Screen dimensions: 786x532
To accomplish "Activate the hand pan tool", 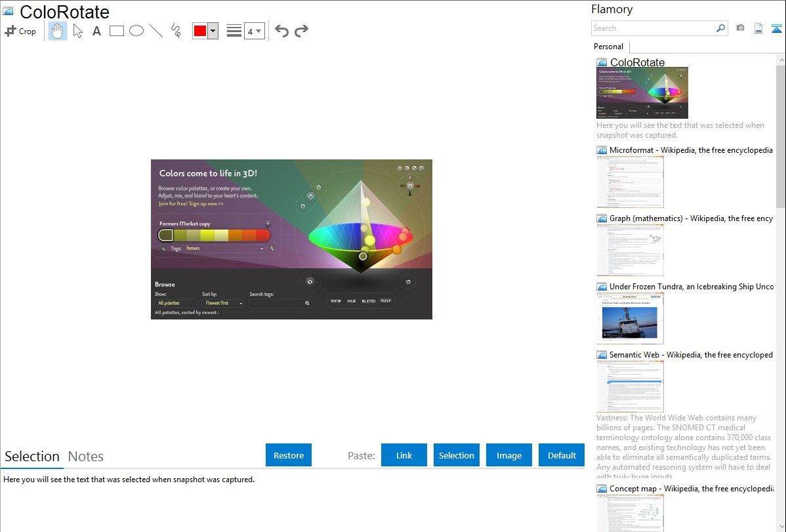I will [58, 31].
